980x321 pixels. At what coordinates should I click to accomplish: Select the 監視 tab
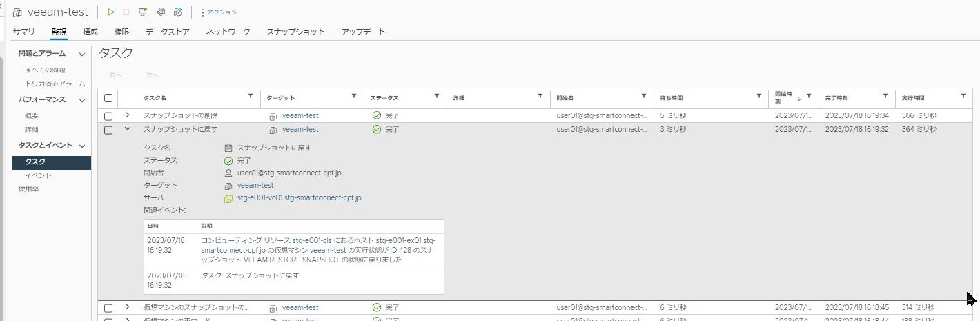59,32
